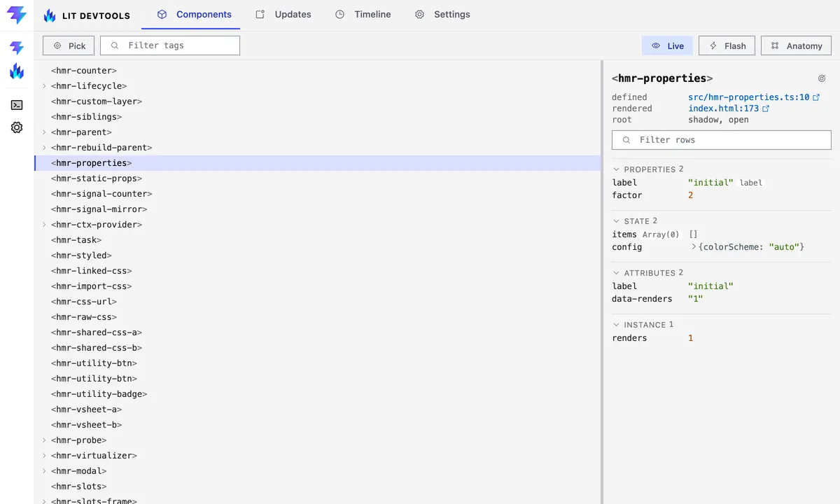Select the highlighted hmr-properties row
Viewport: 840px width, 504px height.
[x=318, y=163]
